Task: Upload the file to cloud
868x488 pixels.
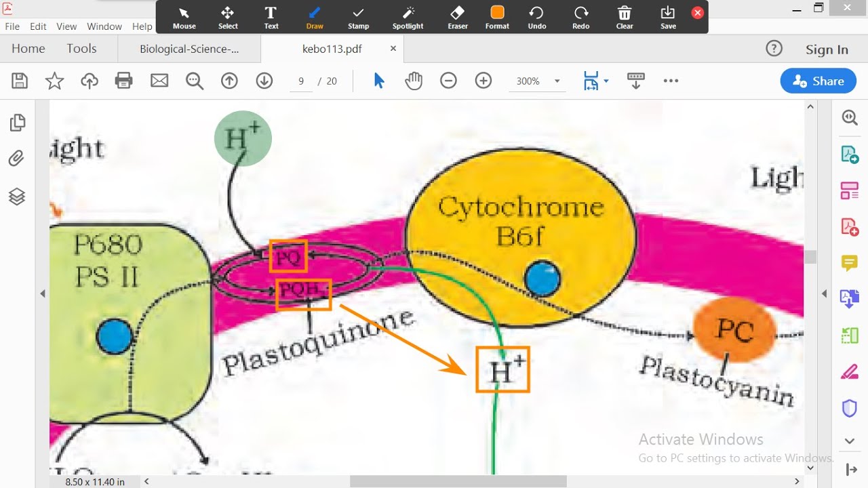Action: pos(89,81)
